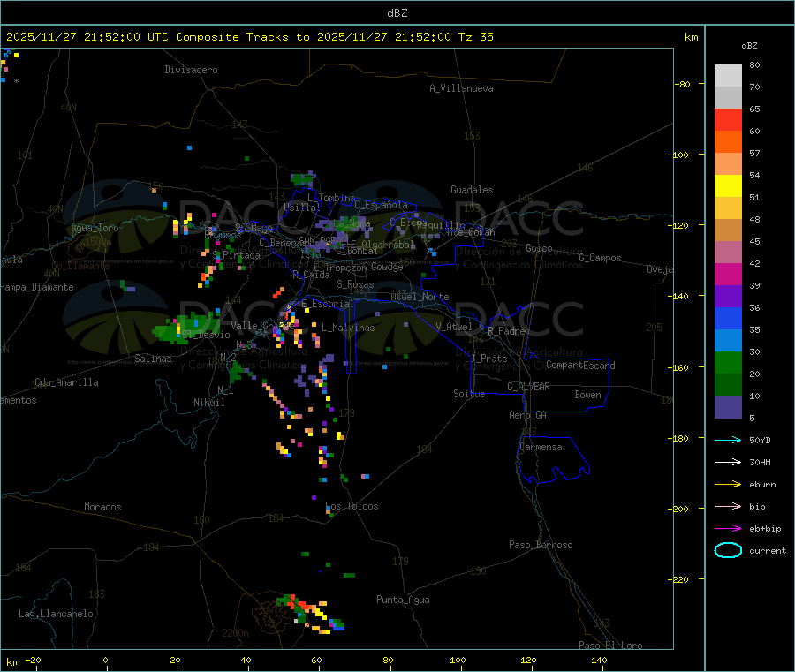Click the Atuel_Norte map label
Image resolution: width=795 pixels, height=672 pixels.
[x=420, y=297]
